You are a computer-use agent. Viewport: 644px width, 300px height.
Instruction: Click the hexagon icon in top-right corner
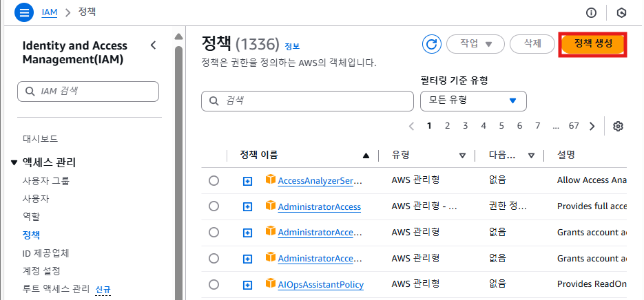tap(621, 12)
